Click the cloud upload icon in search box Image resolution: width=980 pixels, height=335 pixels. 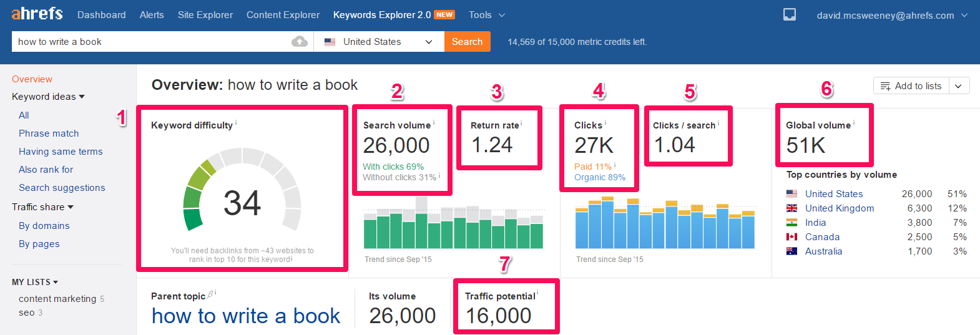pos(300,42)
